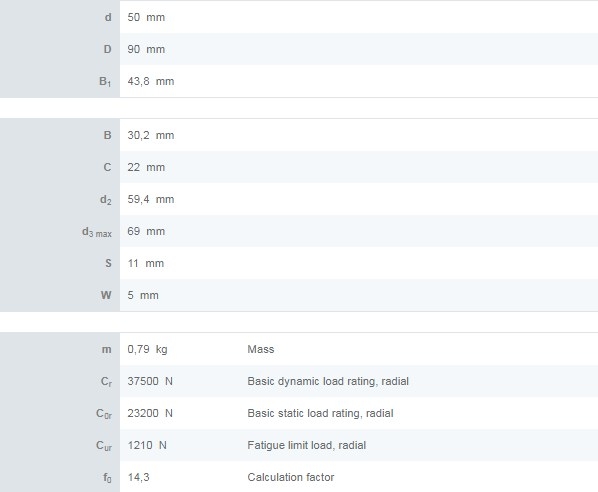This screenshot has height=492, width=598.
Task: Click 'Basic static load rating, radial' description
Action: 320,413
